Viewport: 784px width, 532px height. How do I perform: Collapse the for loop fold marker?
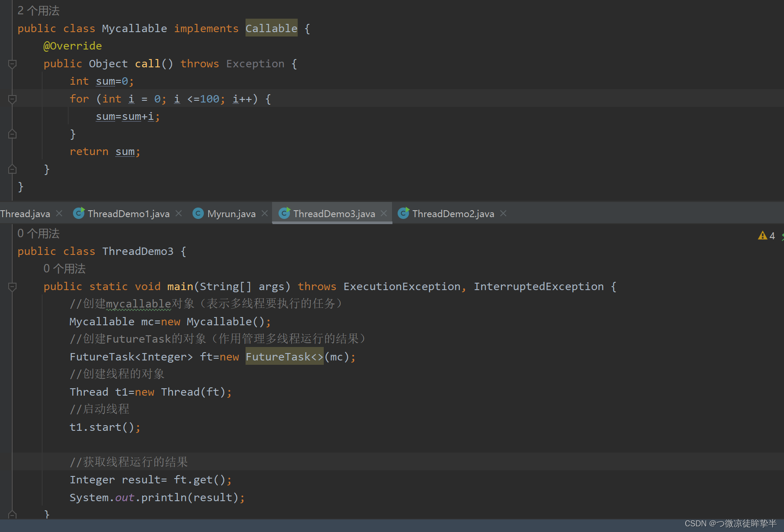(12, 99)
